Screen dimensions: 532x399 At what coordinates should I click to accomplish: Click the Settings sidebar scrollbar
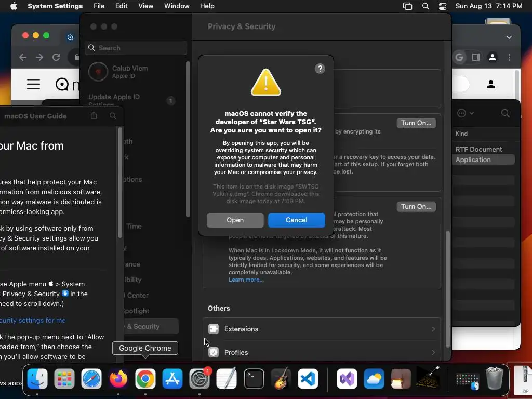click(x=188, y=139)
